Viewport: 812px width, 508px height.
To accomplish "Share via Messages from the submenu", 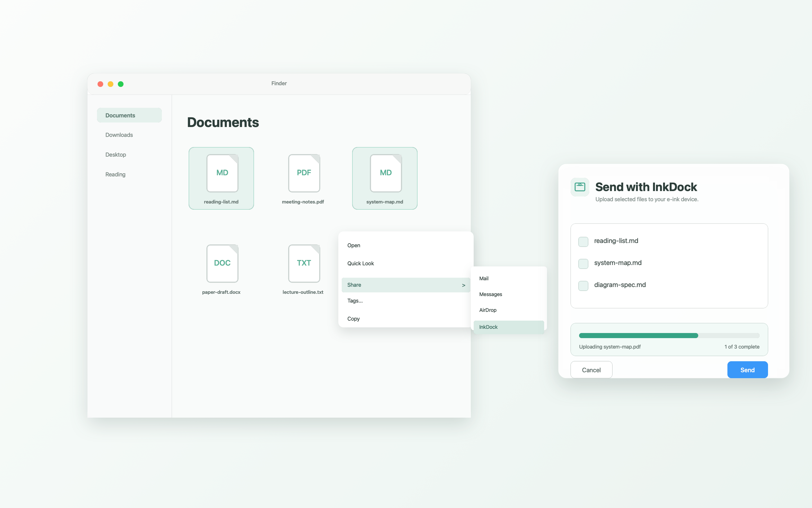I will click(509, 294).
